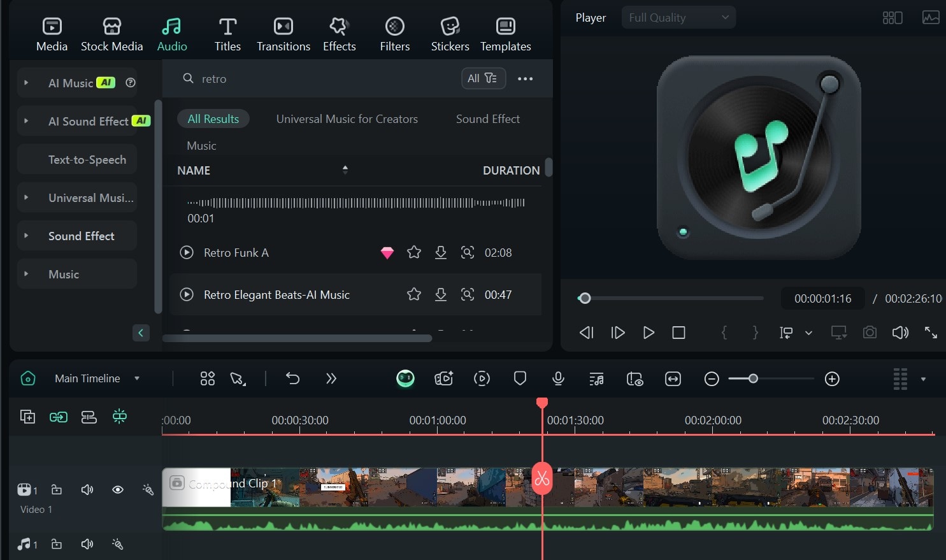Open the Templates tab
946x560 pixels.
pos(506,34)
